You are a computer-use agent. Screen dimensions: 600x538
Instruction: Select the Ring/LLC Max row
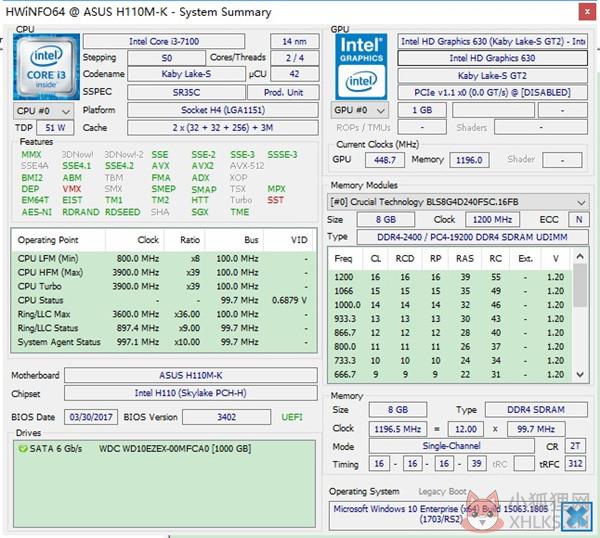164,314
